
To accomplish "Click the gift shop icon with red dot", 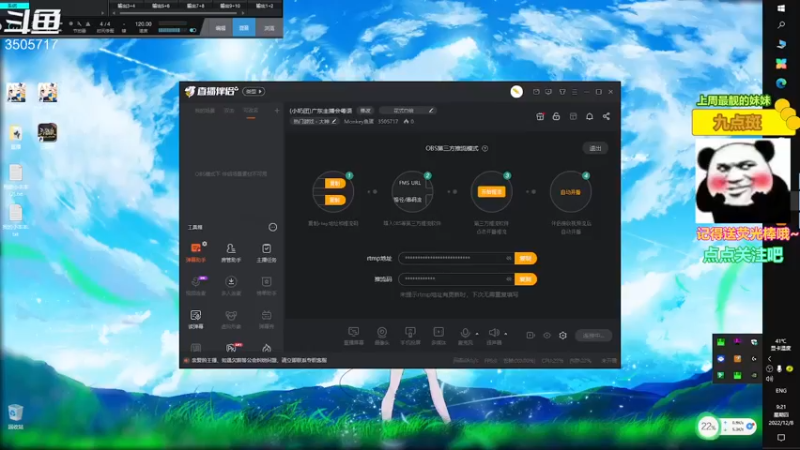I will click(540, 116).
